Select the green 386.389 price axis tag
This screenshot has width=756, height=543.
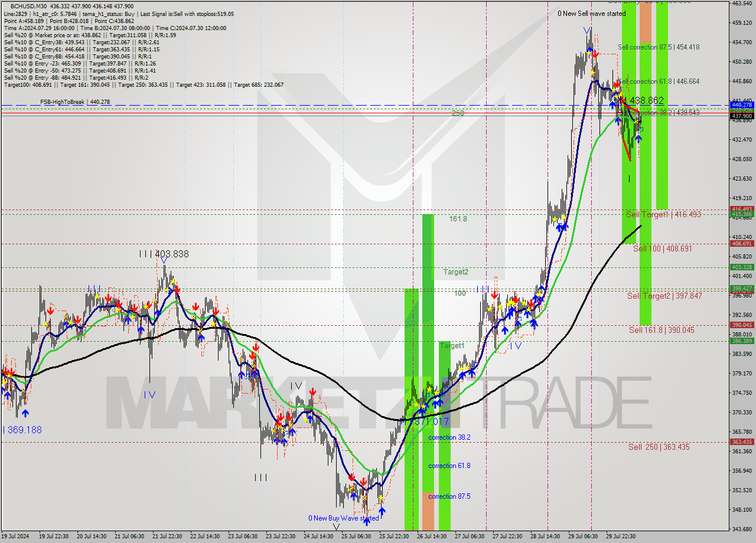coord(742,341)
